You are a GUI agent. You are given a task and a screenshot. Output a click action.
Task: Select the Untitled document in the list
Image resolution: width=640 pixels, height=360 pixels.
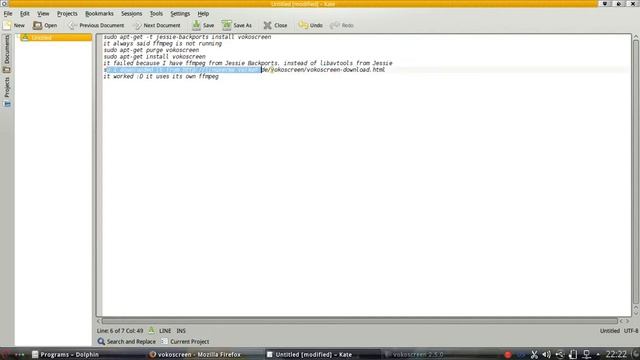tap(56, 38)
